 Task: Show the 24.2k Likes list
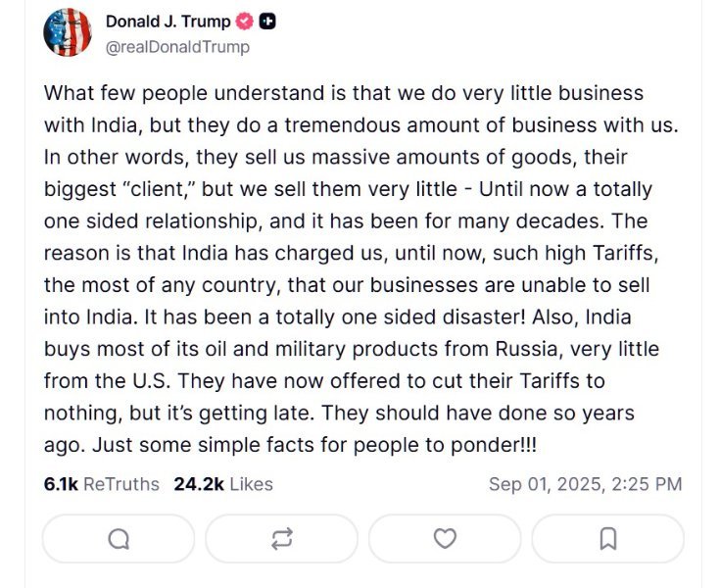[x=223, y=484]
